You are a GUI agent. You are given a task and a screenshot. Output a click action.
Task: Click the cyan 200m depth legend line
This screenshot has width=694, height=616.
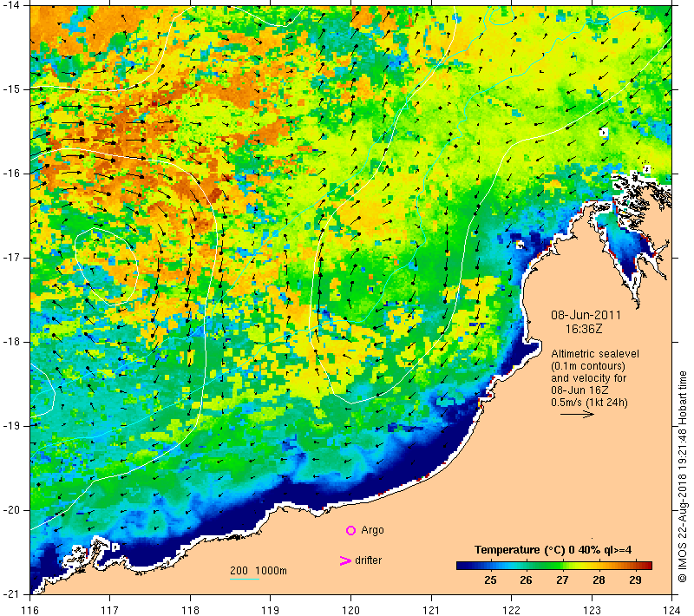tap(245, 579)
